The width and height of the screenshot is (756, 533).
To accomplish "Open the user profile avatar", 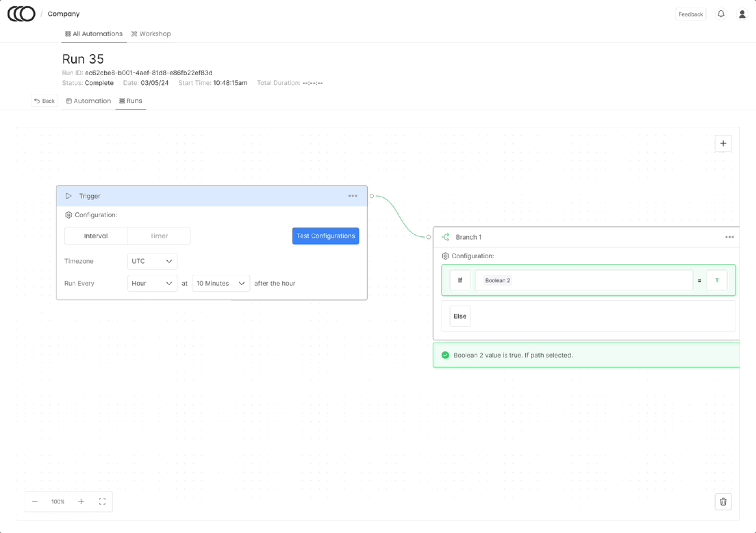I will point(742,14).
